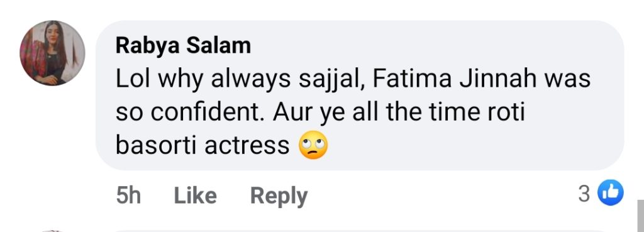Click the Rabya Salam commenter name
Screen dimensions: 644x232
point(183,45)
